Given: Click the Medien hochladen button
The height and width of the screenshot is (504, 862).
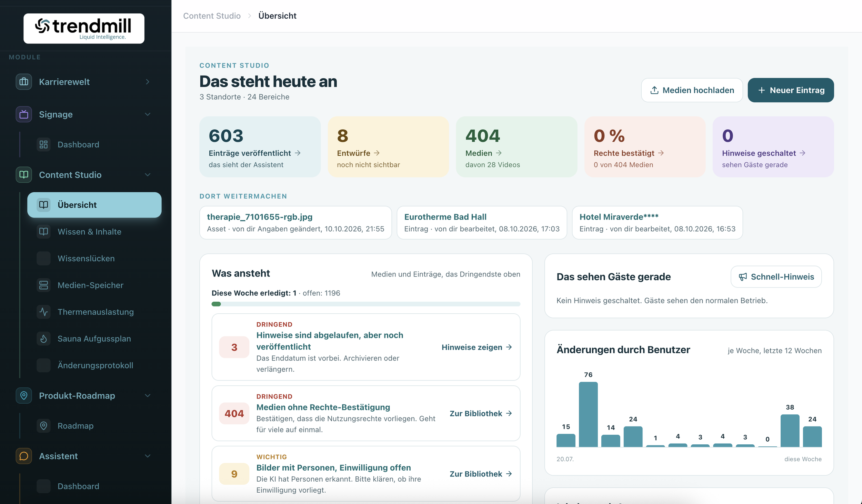Looking at the screenshot, I should point(692,90).
